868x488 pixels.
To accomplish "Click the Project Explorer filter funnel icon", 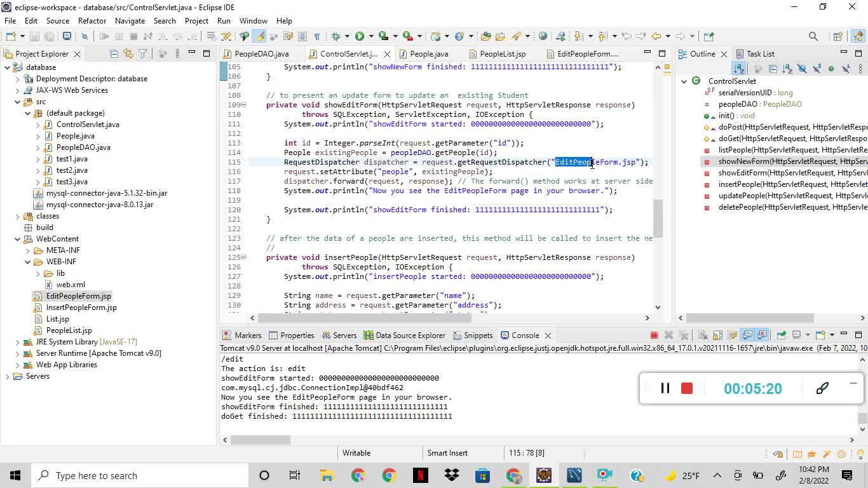I will point(143,54).
